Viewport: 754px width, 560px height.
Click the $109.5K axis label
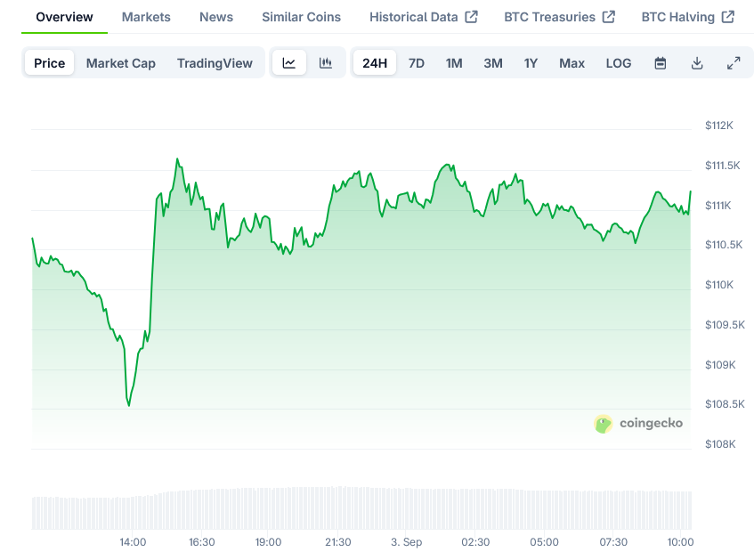pos(725,325)
